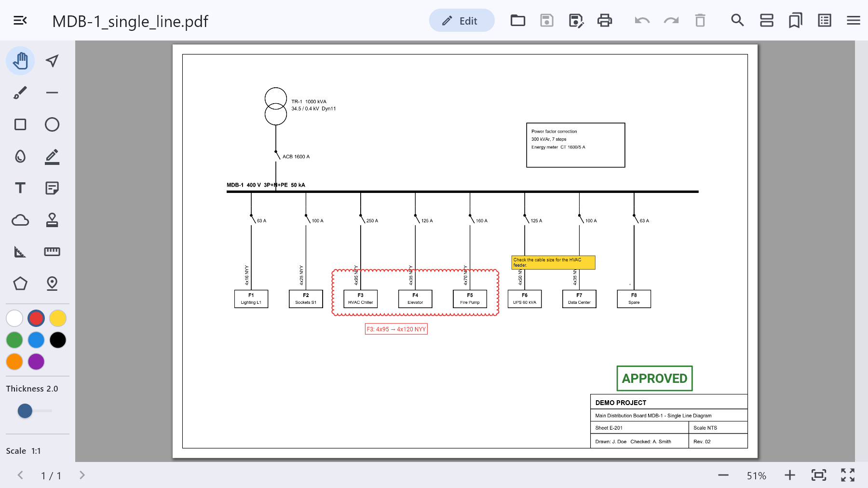Select the Rectangle shape tool

pos(20,124)
